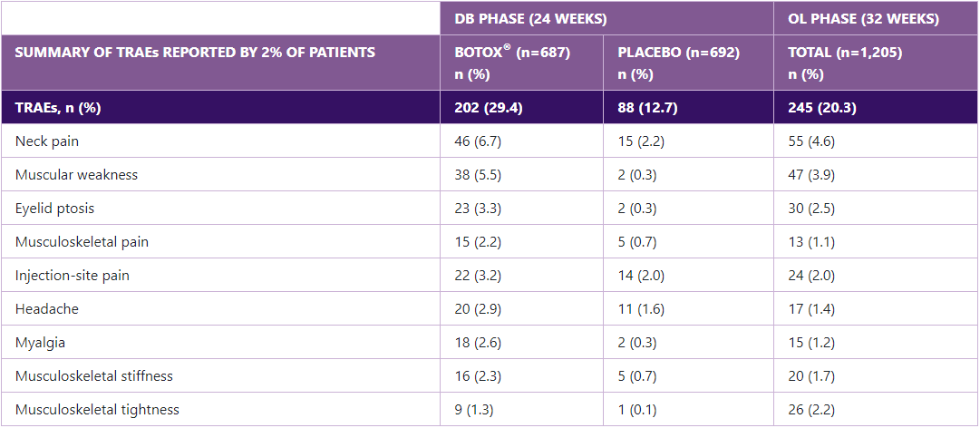Click the Summary of TRAEs header cell
The width and height of the screenshot is (980, 428).
click(x=194, y=53)
